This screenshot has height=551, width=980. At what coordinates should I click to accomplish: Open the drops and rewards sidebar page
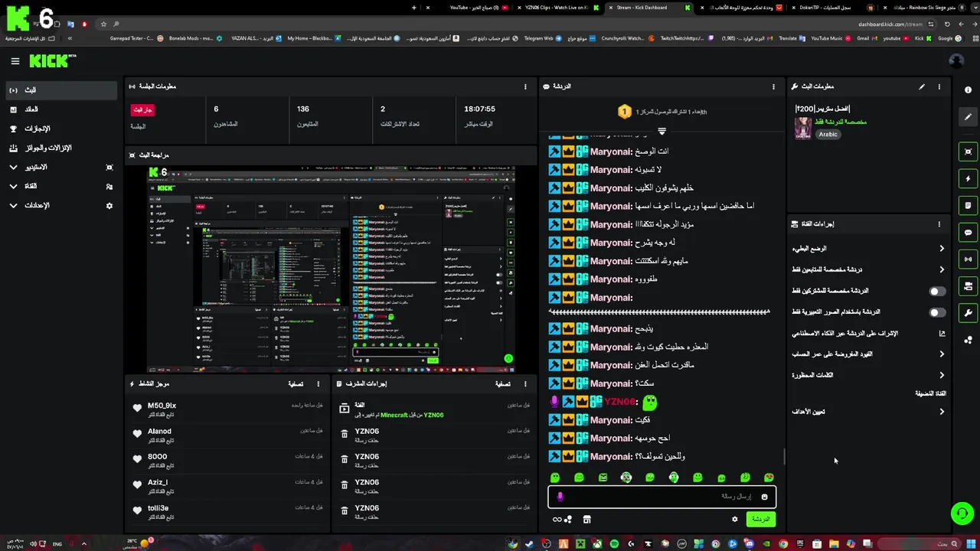[x=61, y=148]
